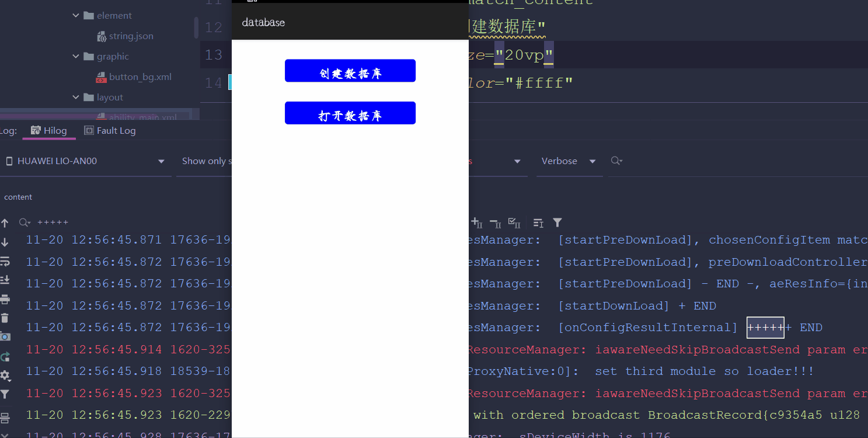
Task: Click line number 14 in editor gutter
Action: [214, 83]
